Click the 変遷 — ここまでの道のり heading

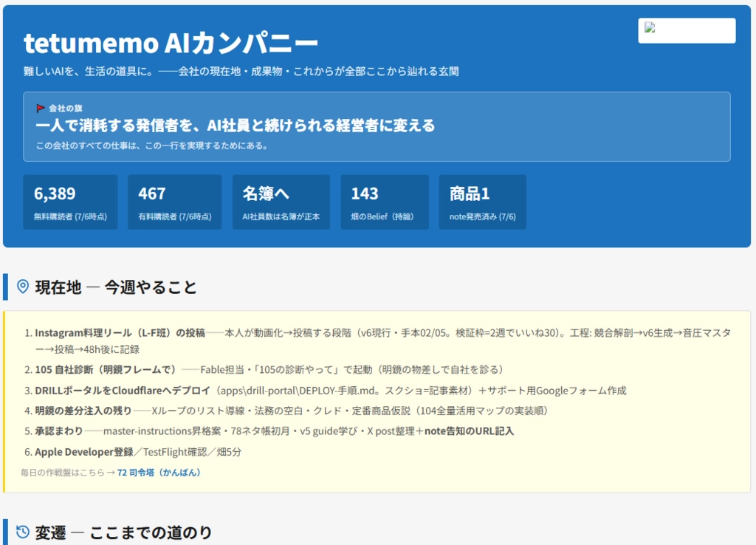(124, 532)
